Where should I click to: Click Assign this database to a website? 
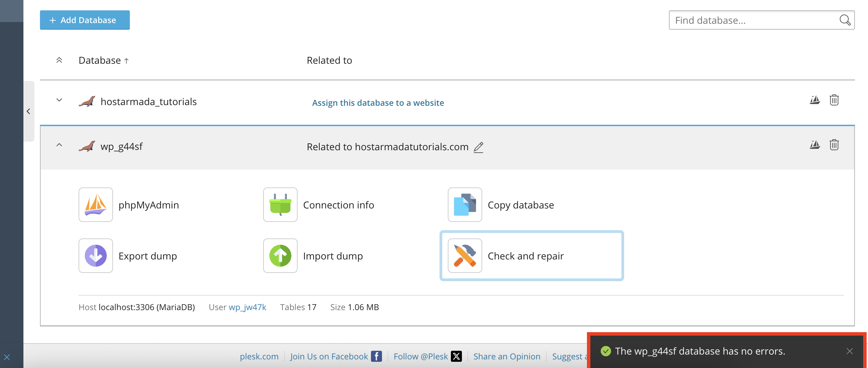click(378, 103)
